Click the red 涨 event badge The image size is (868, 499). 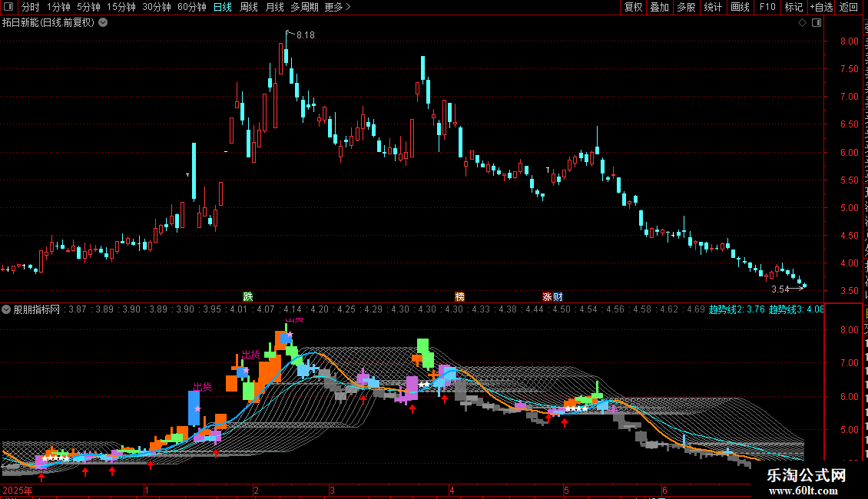click(547, 296)
